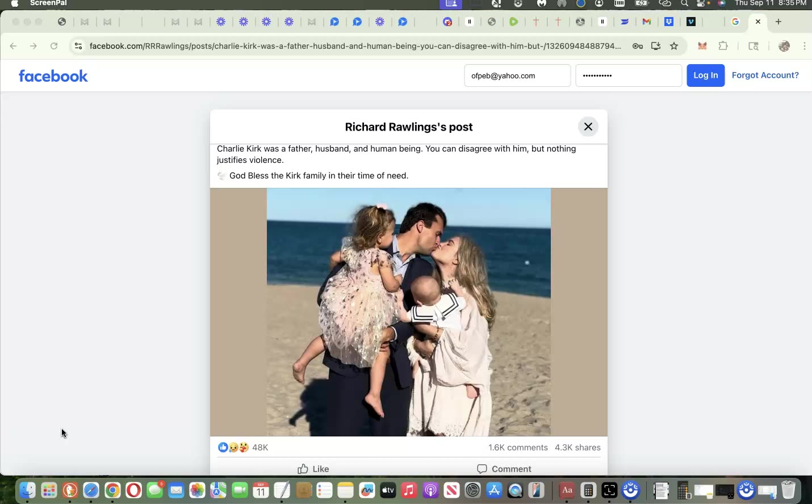
Task: Open the Forgot Account? link
Action: [765, 75]
